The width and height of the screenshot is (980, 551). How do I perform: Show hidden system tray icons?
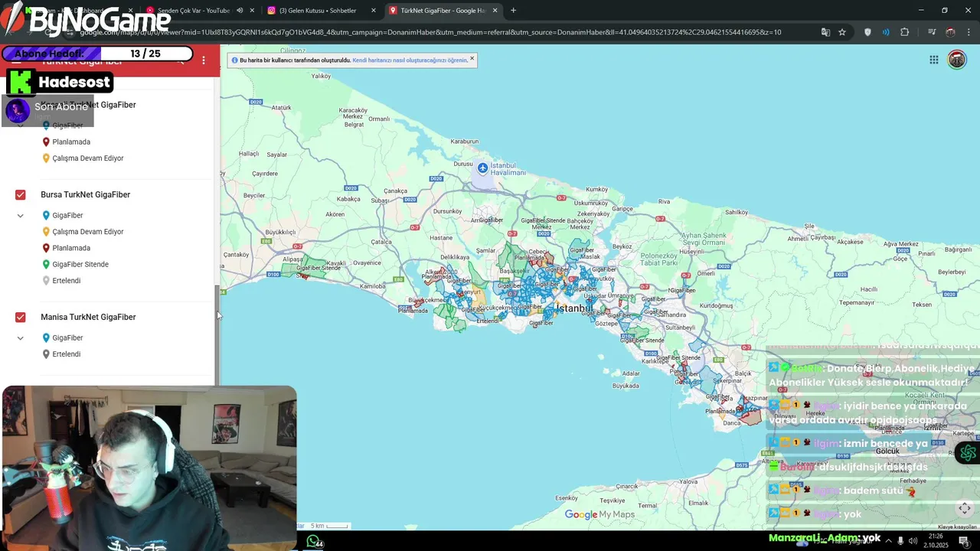888,541
